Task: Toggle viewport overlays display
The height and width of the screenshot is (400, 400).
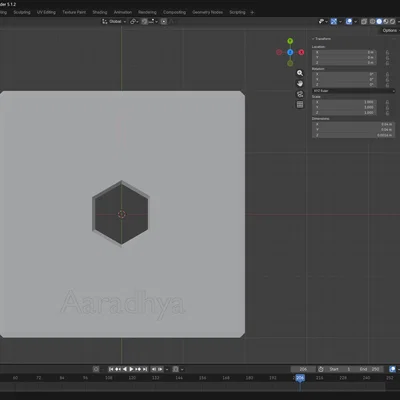Action: point(349,21)
